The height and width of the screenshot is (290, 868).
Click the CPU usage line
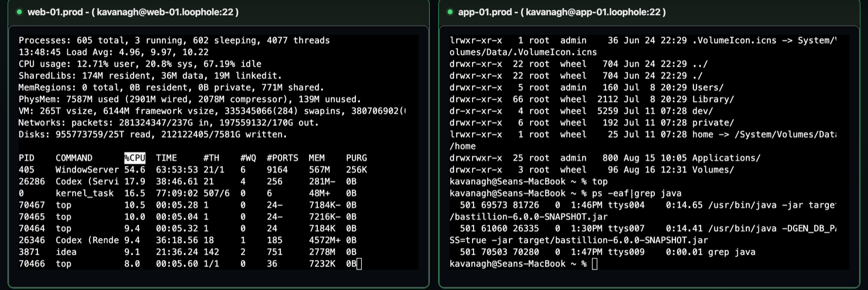point(140,64)
